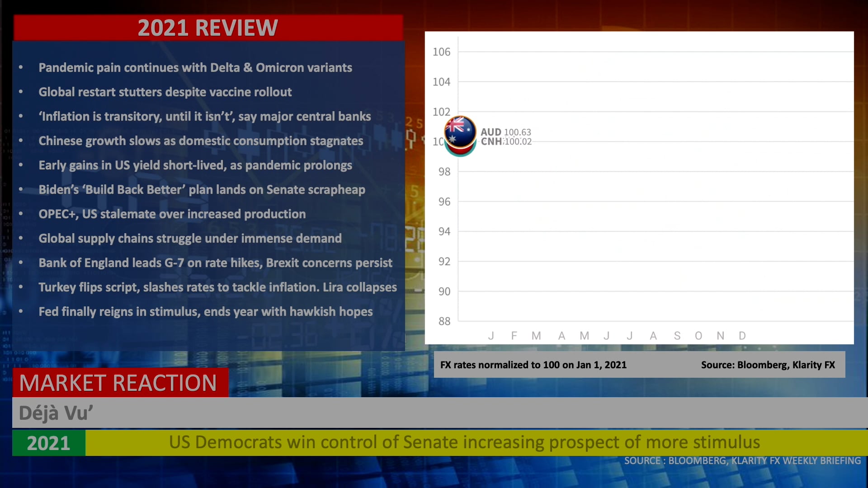Click the Australian flag AUD marker
868x488 pixels.
[x=460, y=131]
